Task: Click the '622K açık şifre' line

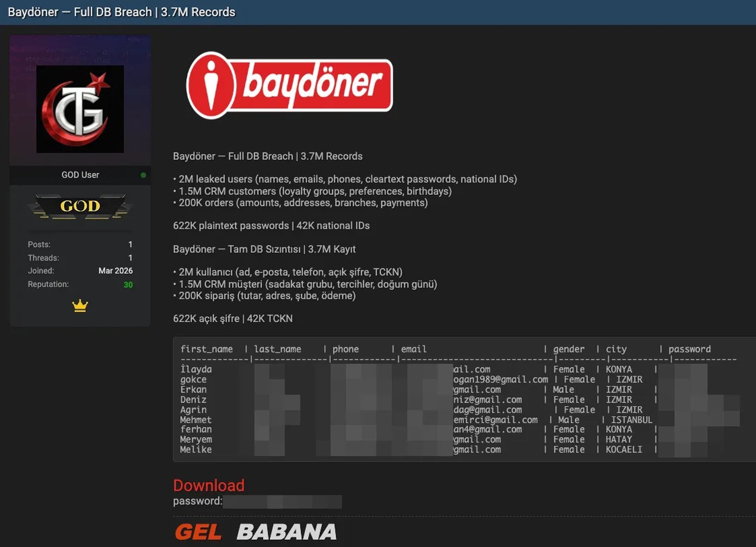Action: pyautogui.click(x=233, y=318)
